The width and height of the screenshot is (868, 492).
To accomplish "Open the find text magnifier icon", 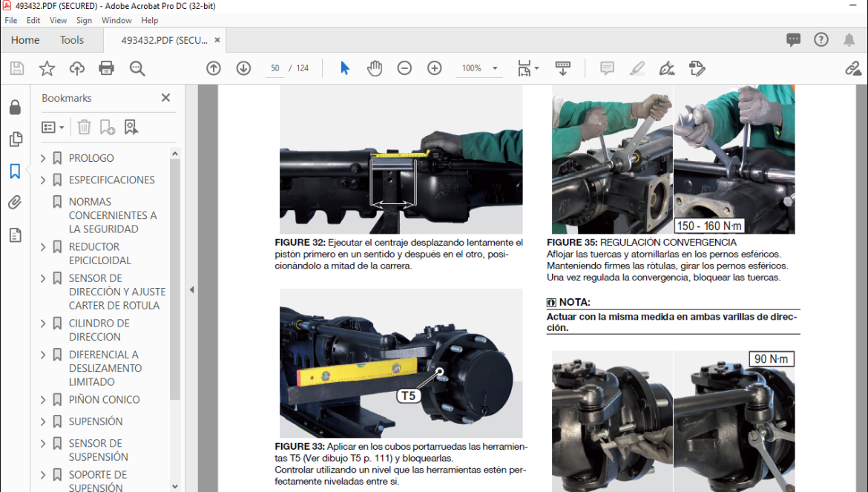I will (137, 68).
